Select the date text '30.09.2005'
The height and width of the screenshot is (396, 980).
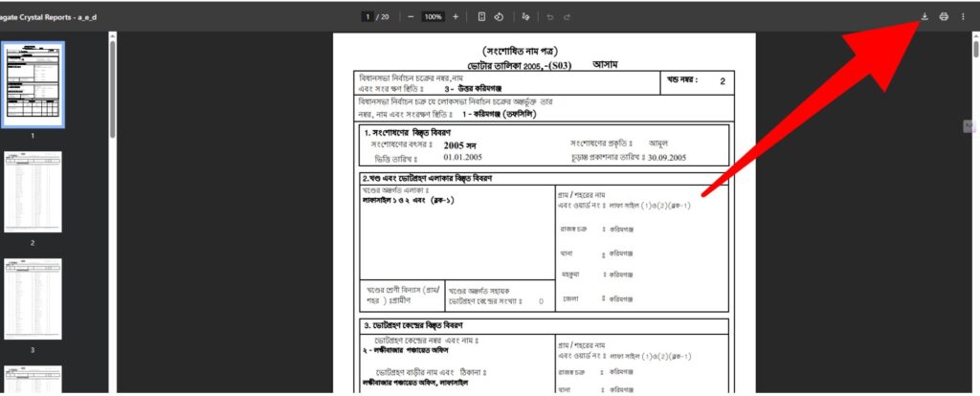tap(667, 158)
